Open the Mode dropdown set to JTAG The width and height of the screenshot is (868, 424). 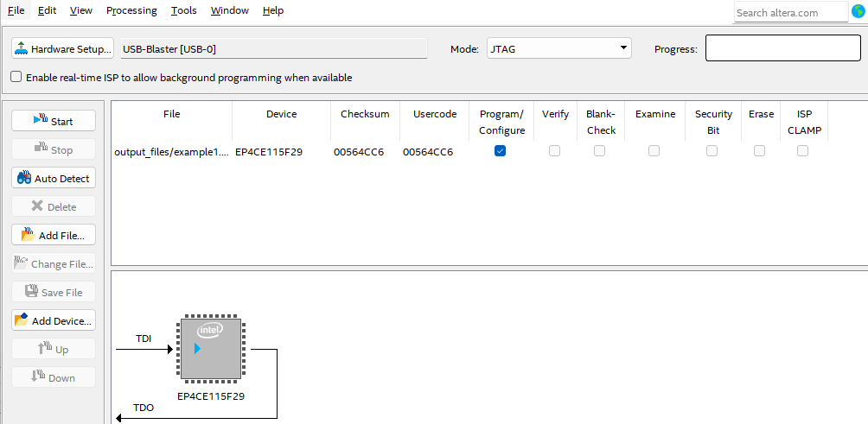[559, 48]
